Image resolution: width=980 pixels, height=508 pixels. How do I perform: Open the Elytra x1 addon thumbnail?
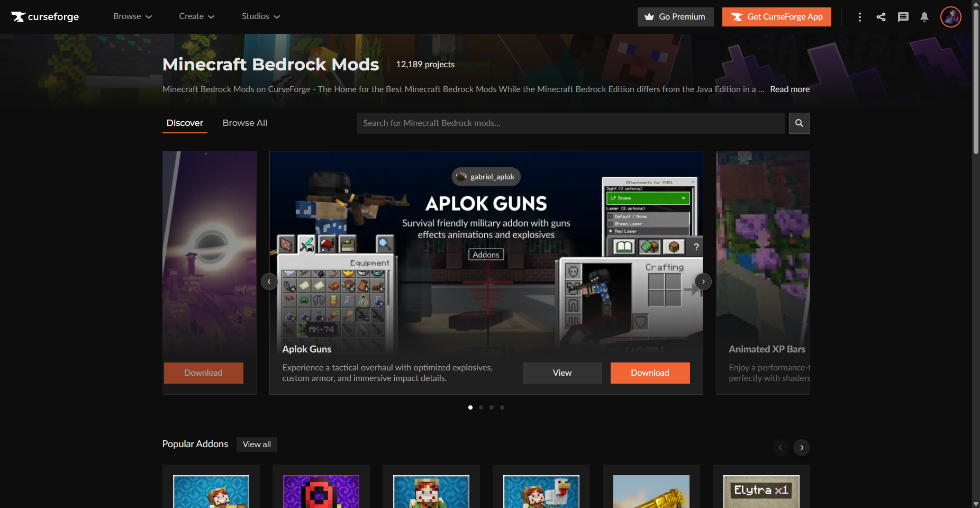pyautogui.click(x=761, y=492)
